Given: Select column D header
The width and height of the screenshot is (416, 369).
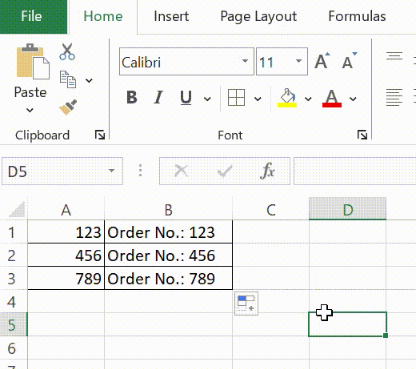Looking at the screenshot, I should click(x=348, y=209).
